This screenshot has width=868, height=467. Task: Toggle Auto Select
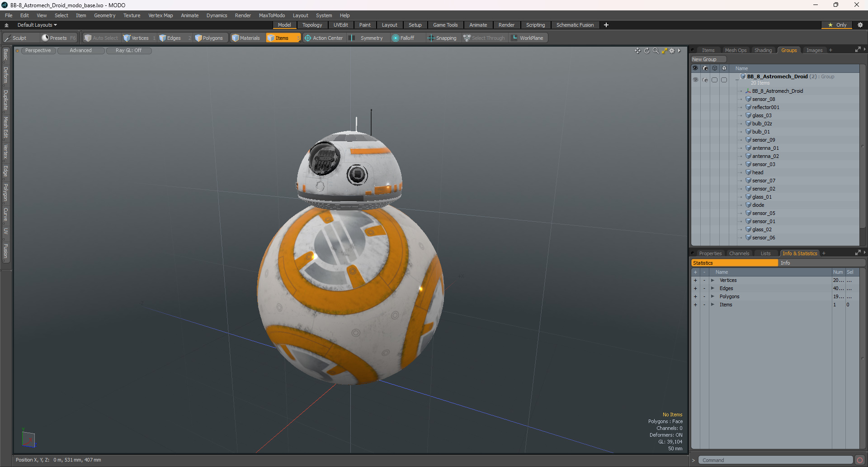click(x=102, y=38)
